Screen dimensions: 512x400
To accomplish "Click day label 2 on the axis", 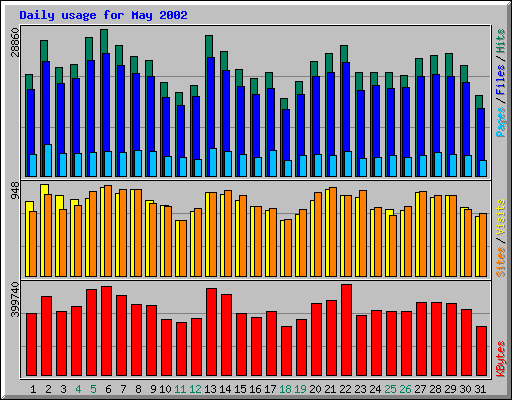I will [48, 389].
